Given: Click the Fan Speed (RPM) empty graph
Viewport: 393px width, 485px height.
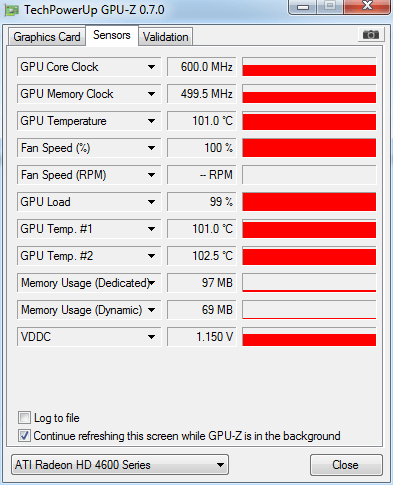Looking at the screenshot, I should [x=309, y=175].
